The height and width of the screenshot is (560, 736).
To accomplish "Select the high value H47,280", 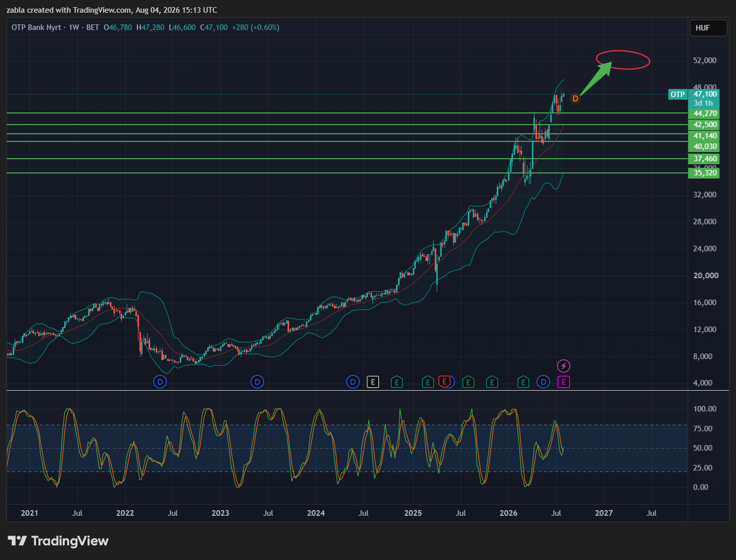I will [x=151, y=27].
